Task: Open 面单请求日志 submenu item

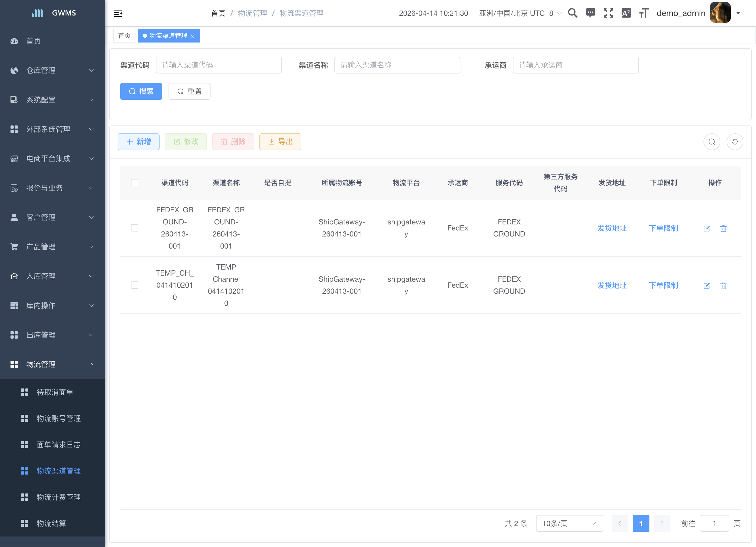Action: tap(53, 445)
